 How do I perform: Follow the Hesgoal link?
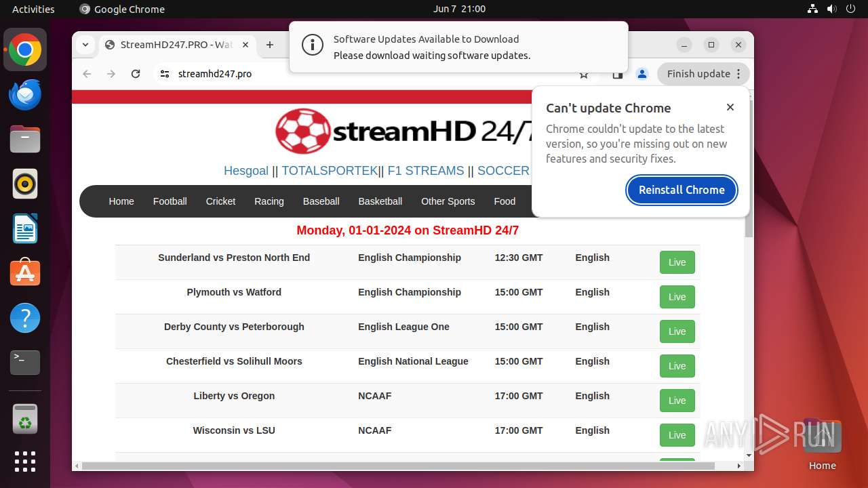tap(246, 171)
